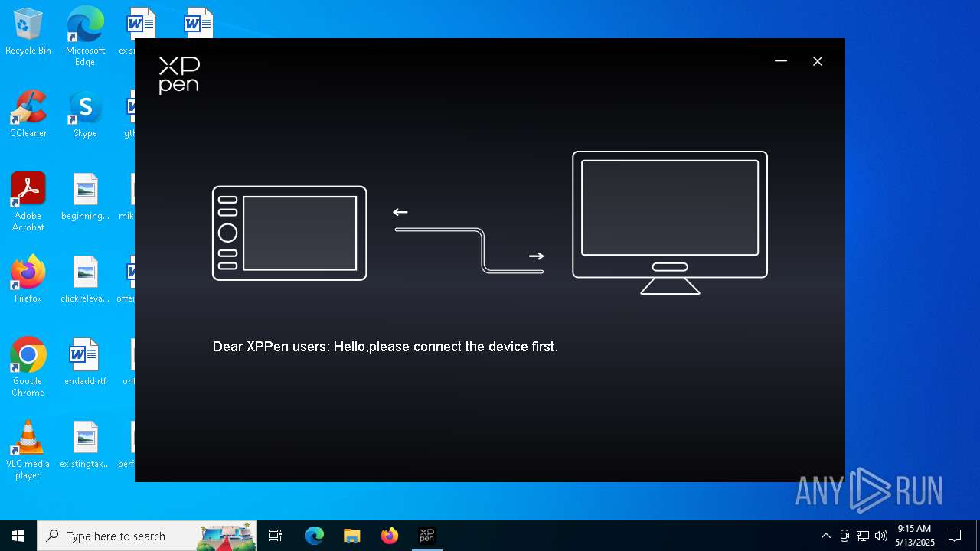Viewport: 980px width, 551px height.
Task: Open Adobe Acrobat desktop shortcut
Action: tap(28, 202)
